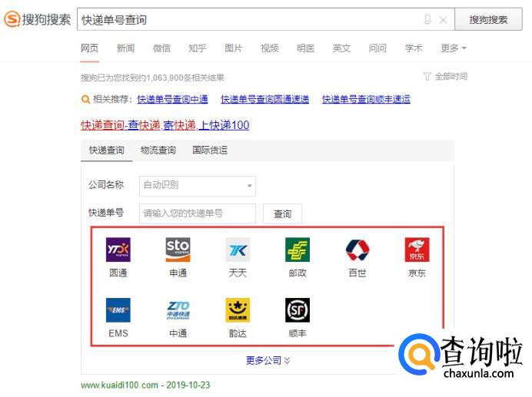532x397 pixels.
Task: Switch to the 网页 tab
Action: (90, 48)
